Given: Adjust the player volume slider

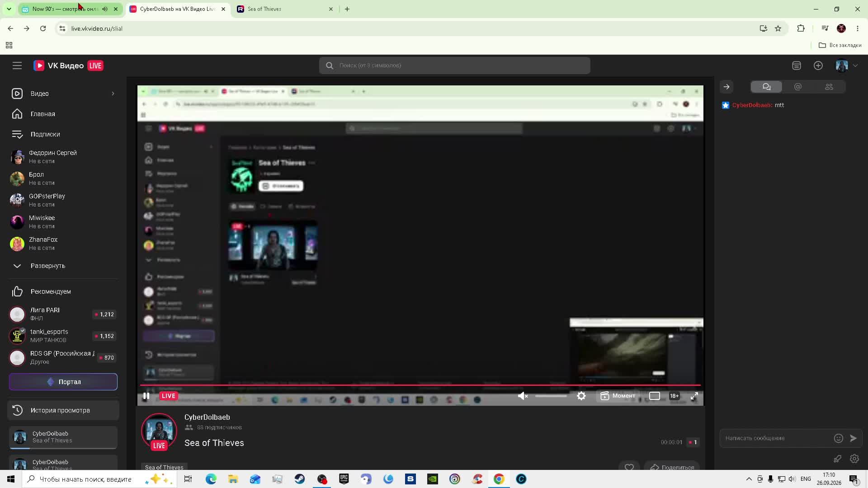Looking at the screenshot, I should tap(551, 396).
